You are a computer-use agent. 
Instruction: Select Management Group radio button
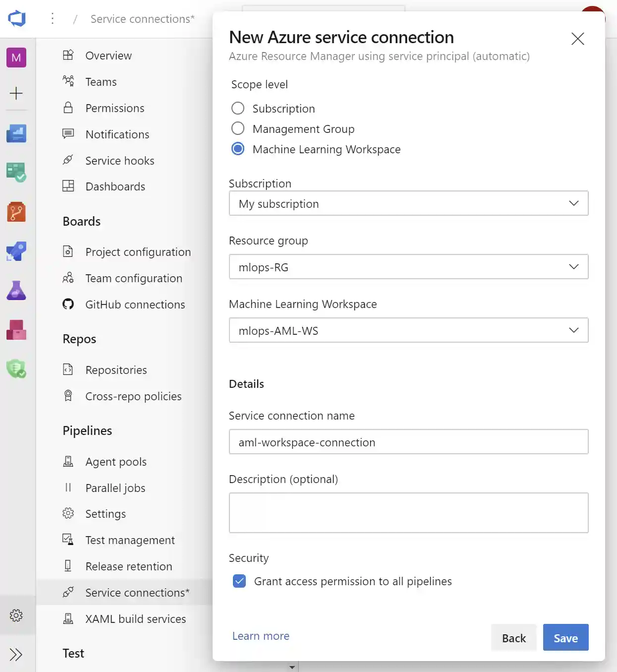tap(238, 128)
